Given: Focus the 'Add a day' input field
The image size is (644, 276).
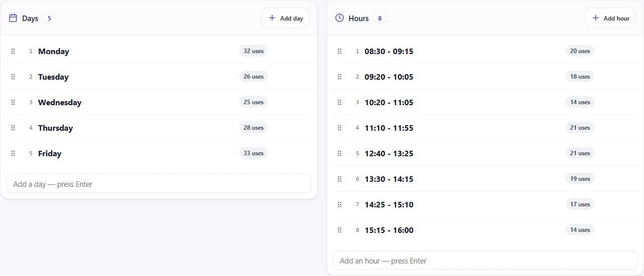Looking at the screenshot, I should click(x=159, y=184).
